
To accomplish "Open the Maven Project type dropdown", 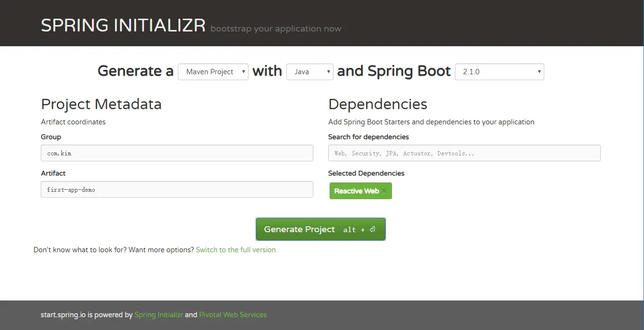I will [213, 72].
